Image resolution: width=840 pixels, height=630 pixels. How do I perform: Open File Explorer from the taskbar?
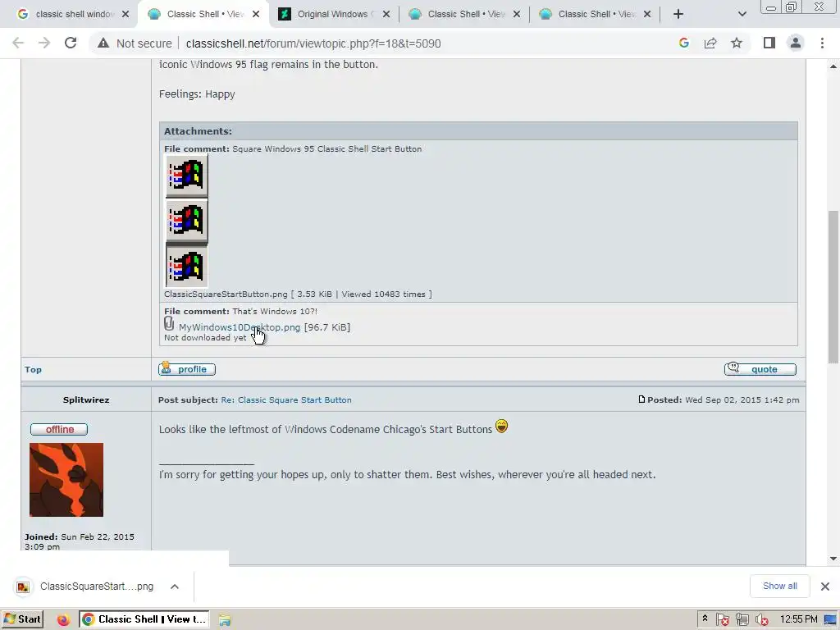coord(225,620)
